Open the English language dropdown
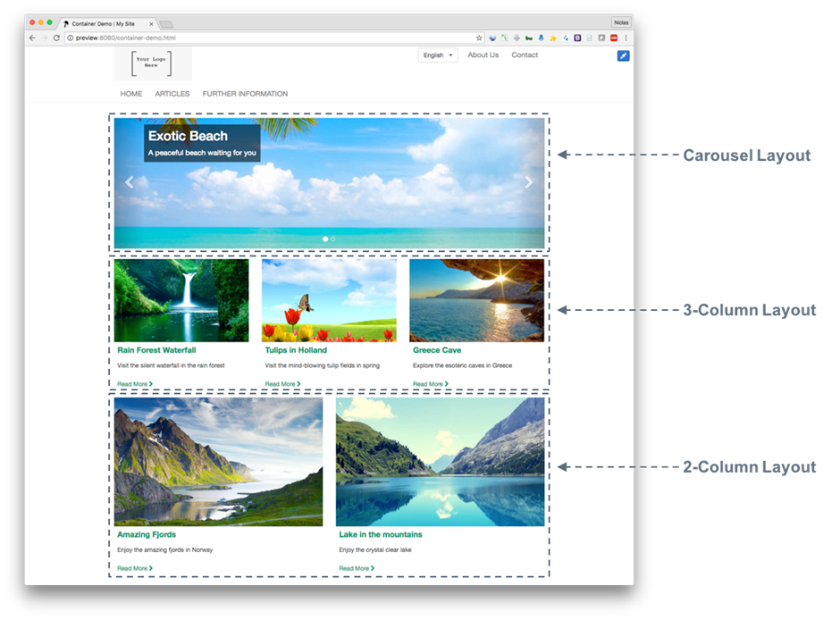This screenshot has width=840, height=620. tap(438, 55)
